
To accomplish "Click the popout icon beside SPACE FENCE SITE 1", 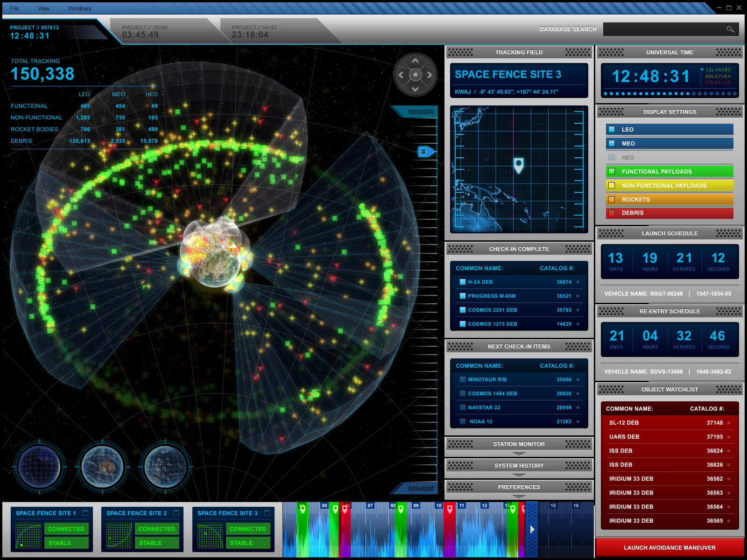I will click(x=86, y=512).
